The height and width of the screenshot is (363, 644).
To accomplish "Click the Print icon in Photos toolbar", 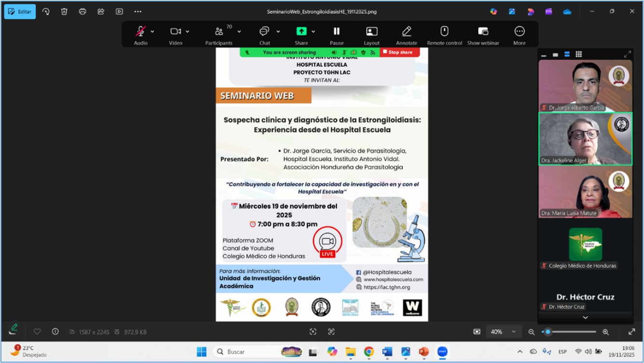I will coord(82,12).
